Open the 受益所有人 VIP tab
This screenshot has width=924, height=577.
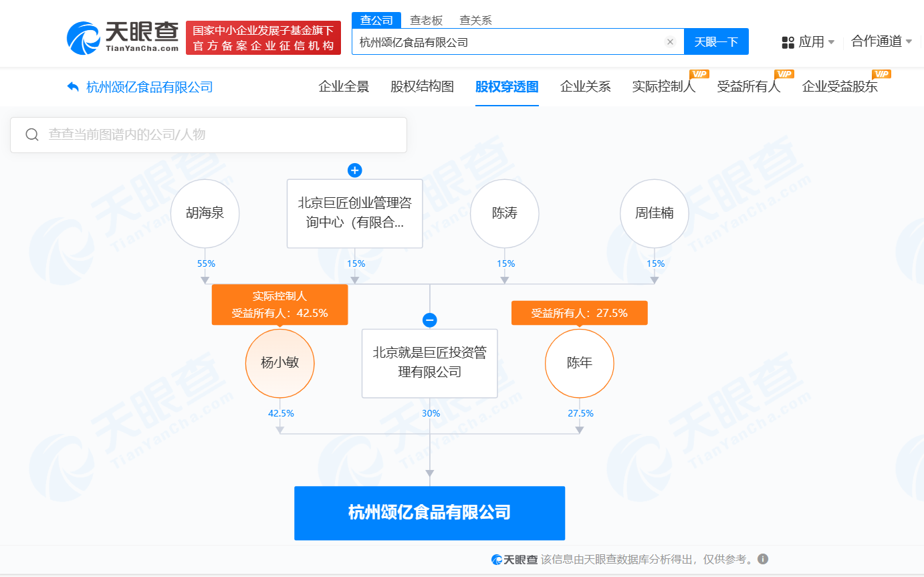pos(749,86)
